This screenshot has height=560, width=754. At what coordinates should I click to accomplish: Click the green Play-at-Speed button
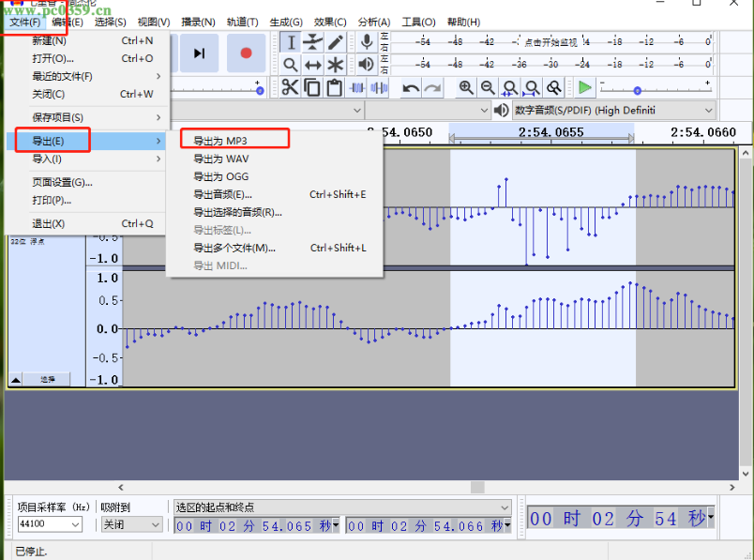585,88
